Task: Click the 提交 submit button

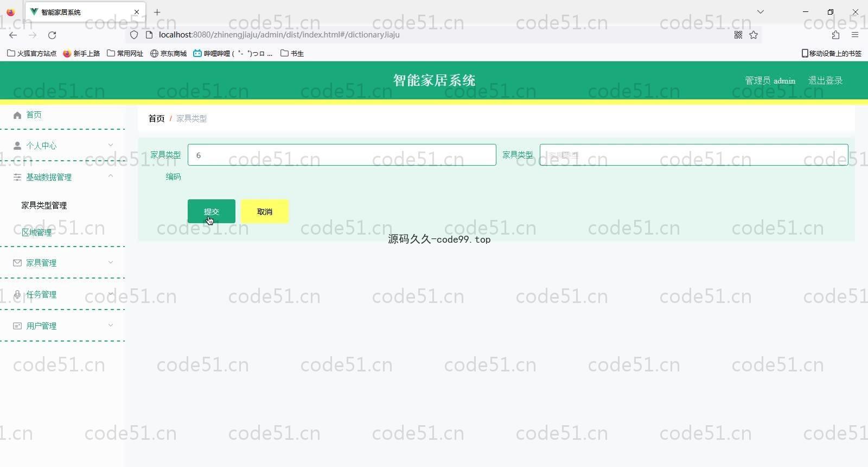Action: pyautogui.click(x=212, y=211)
